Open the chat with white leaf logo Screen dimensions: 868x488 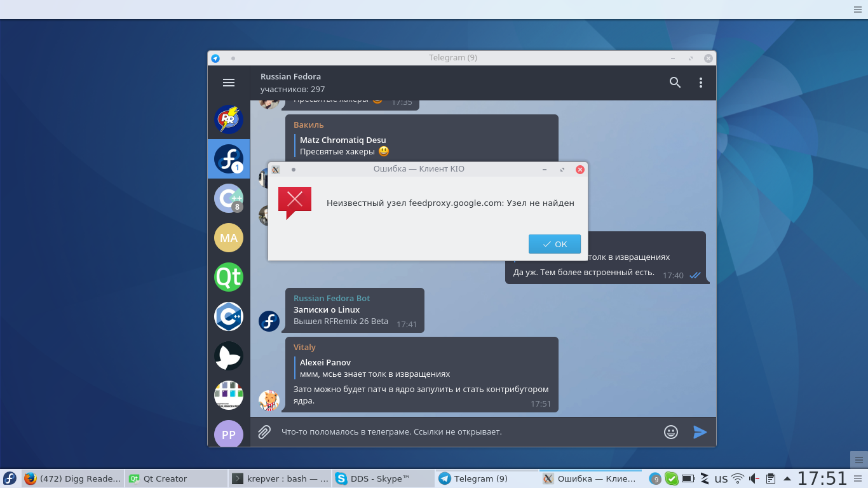[229, 356]
